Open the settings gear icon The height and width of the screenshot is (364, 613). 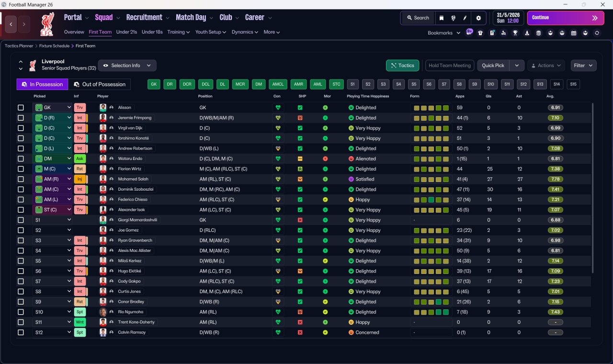[x=478, y=18]
